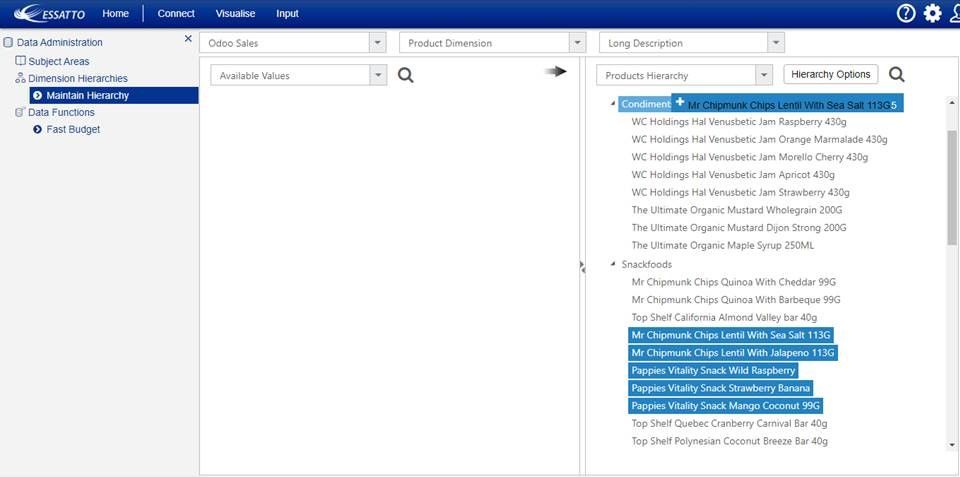The width and height of the screenshot is (960, 477).
Task: Open the Visualise menu
Action: pyautogui.click(x=235, y=13)
